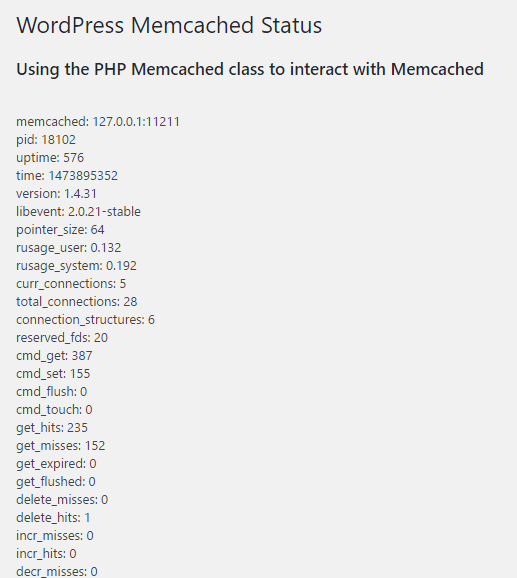Click the cmd_set 155 line
Image resolution: width=517 pixels, height=578 pixels.
point(53,374)
